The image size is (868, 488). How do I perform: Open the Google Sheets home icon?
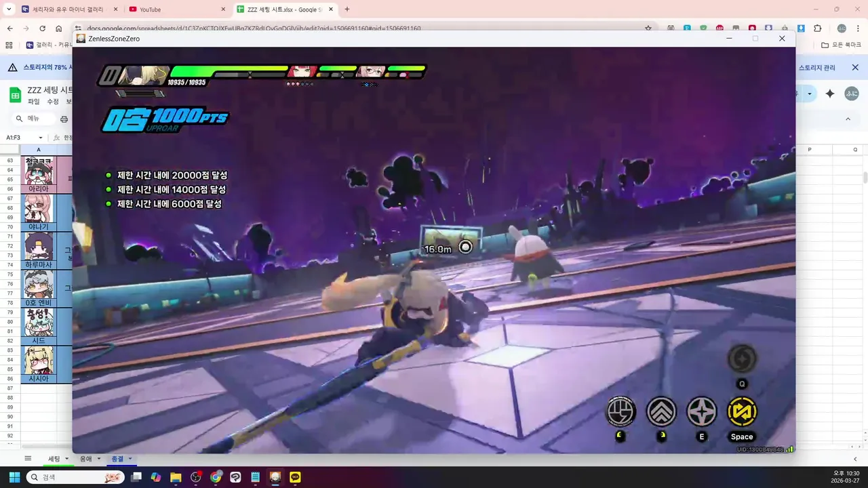tap(15, 95)
